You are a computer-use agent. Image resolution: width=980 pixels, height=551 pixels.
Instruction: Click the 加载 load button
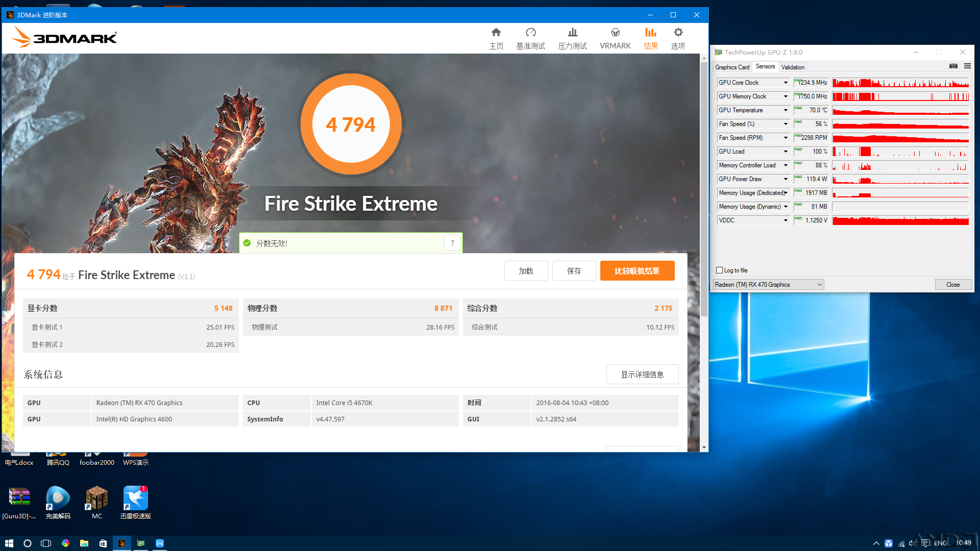(526, 271)
